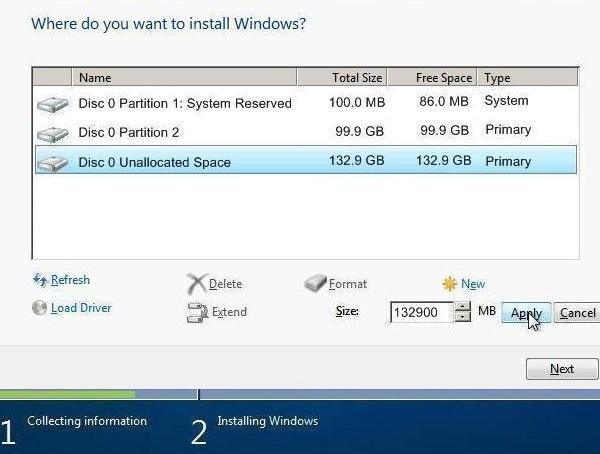
Task: Cancel the new partition creation
Action: coord(577,312)
